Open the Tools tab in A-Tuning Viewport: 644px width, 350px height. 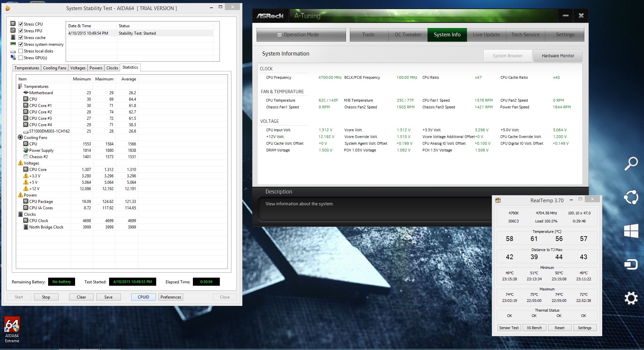click(x=368, y=35)
